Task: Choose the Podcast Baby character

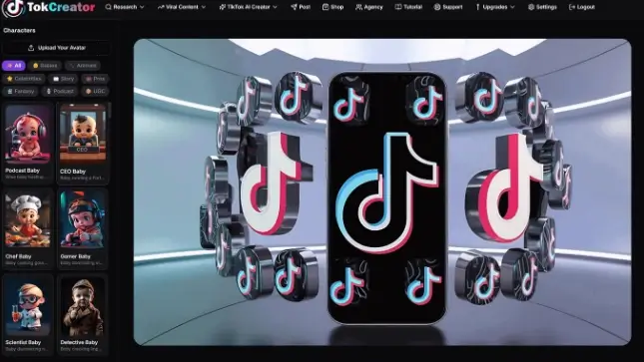Action: pyautogui.click(x=28, y=143)
